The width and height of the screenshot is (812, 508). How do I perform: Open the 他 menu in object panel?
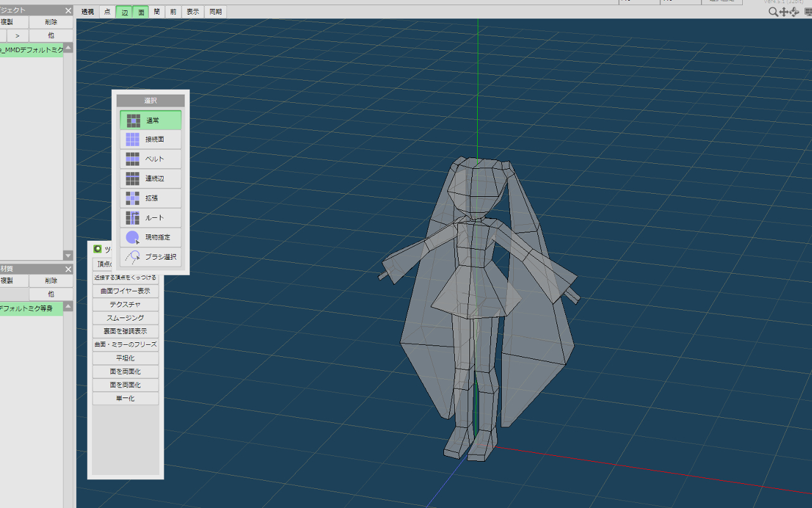pos(51,36)
